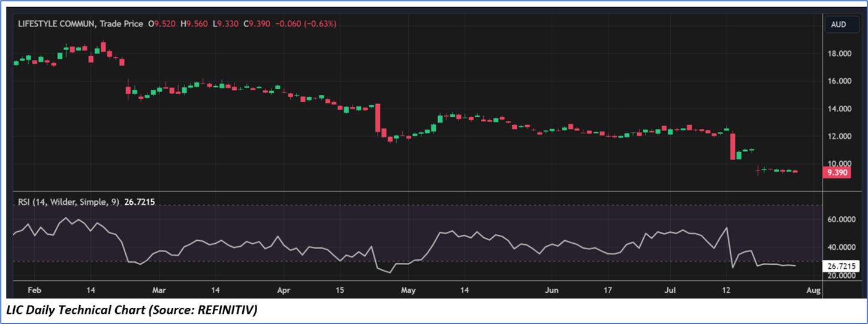Click the 12.000 price axis label

[839, 136]
